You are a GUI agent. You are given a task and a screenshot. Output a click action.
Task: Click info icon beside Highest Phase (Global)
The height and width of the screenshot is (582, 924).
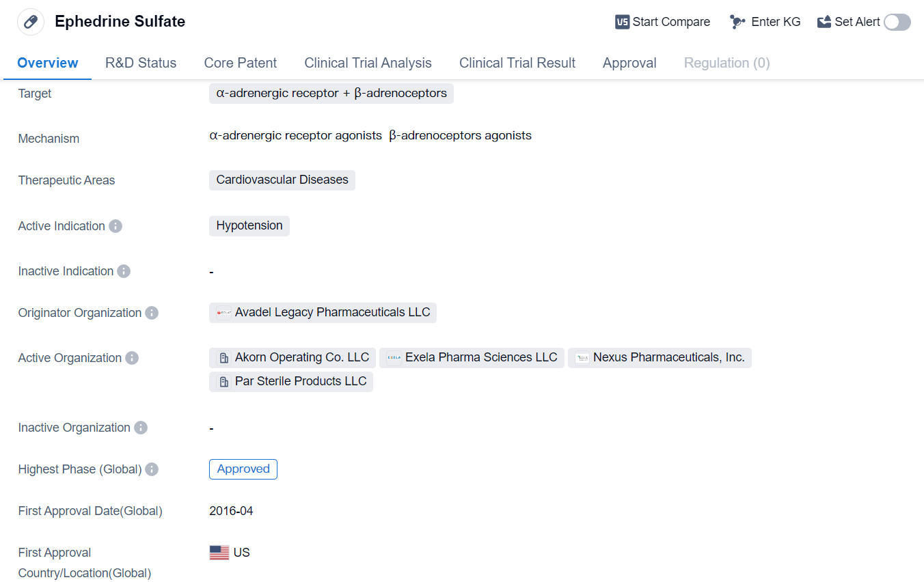[152, 469]
